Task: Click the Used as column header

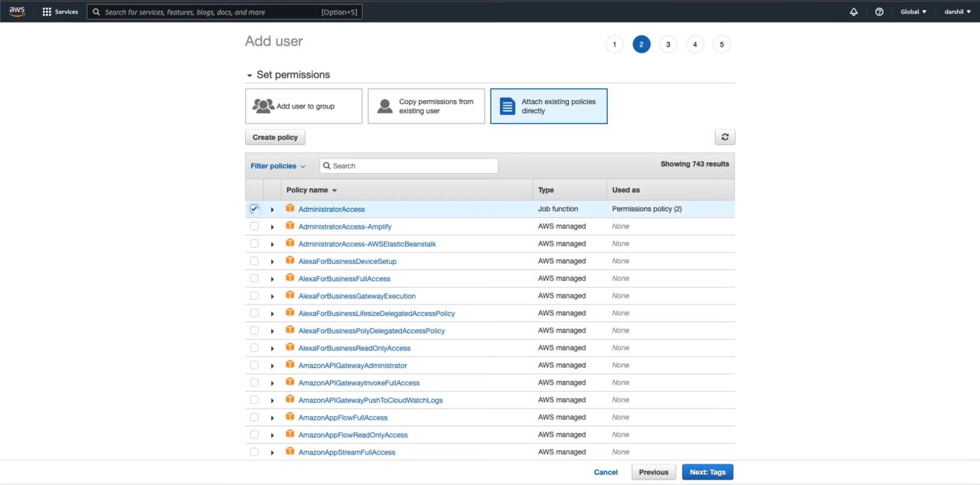Action: pyautogui.click(x=626, y=190)
